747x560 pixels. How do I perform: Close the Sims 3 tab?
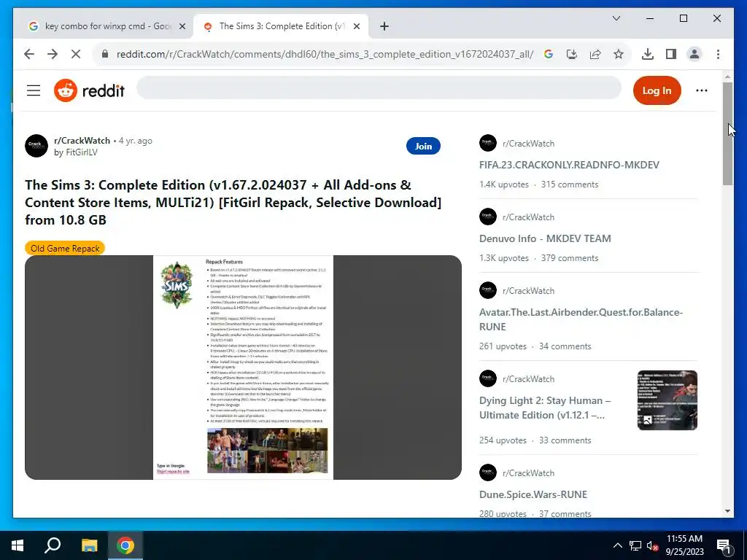point(356,26)
